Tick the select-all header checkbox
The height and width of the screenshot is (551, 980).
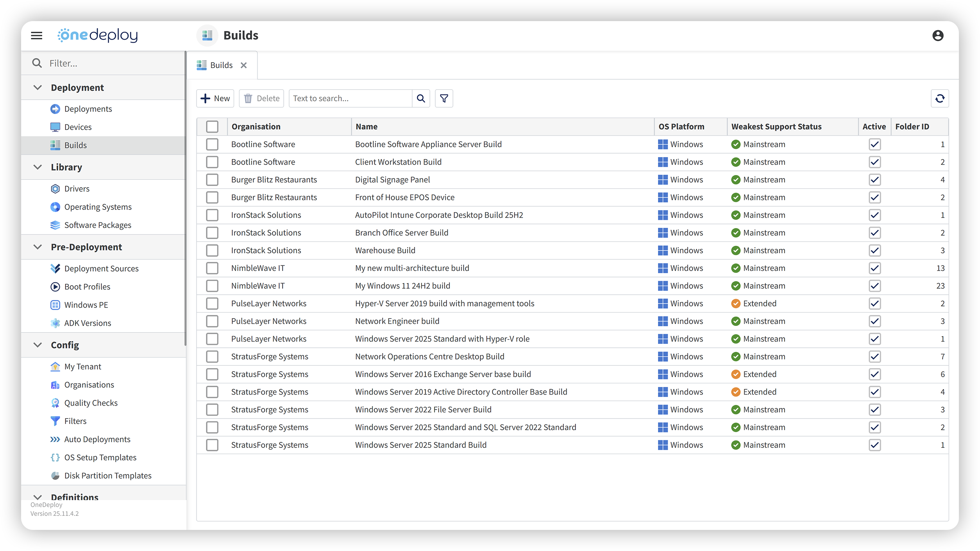point(212,127)
